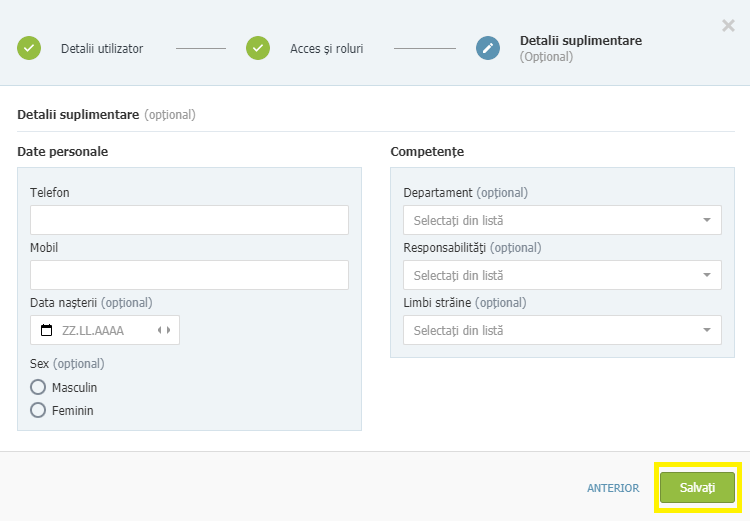This screenshot has height=521, width=750.
Task: Focus the Mobil input field
Action: [x=189, y=275]
